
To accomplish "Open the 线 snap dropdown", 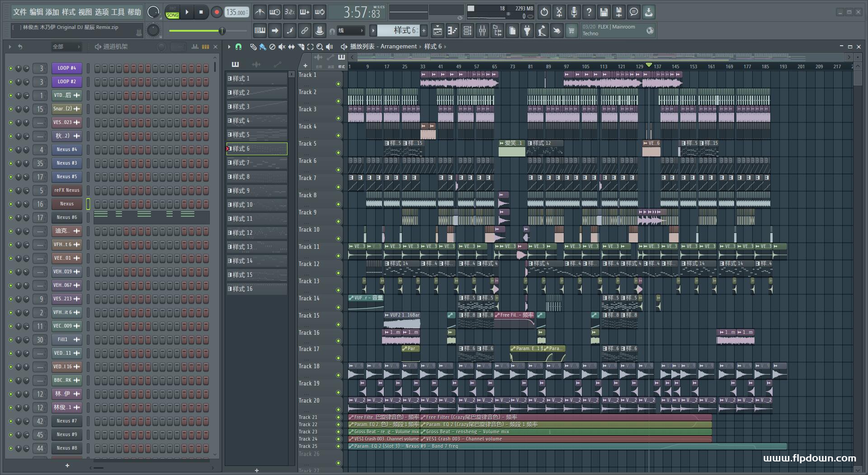I will (351, 31).
